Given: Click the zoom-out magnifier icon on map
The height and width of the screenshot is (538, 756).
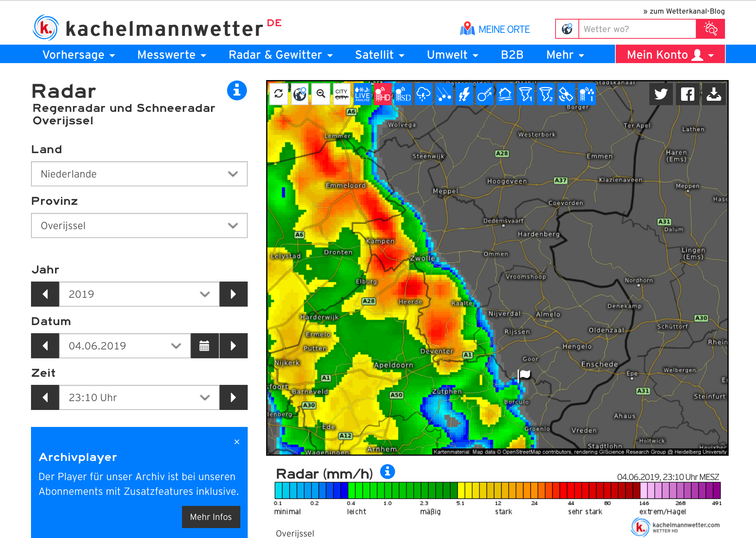Looking at the screenshot, I should [320, 94].
